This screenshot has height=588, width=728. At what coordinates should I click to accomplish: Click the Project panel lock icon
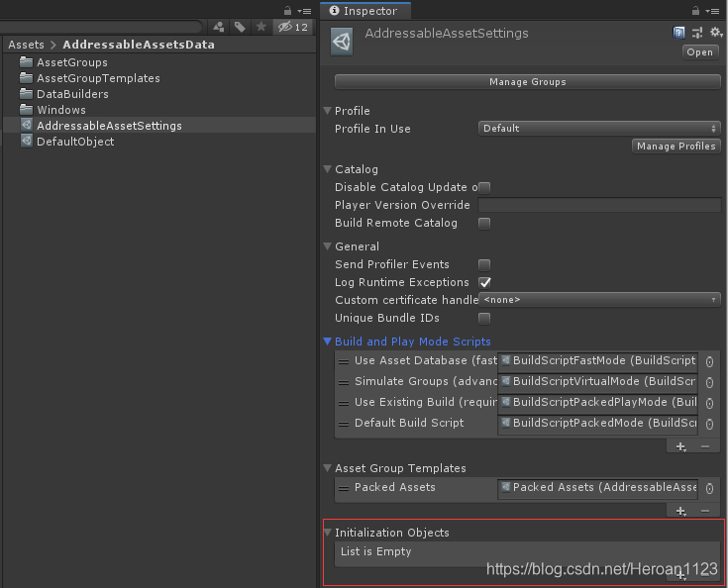[288, 10]
